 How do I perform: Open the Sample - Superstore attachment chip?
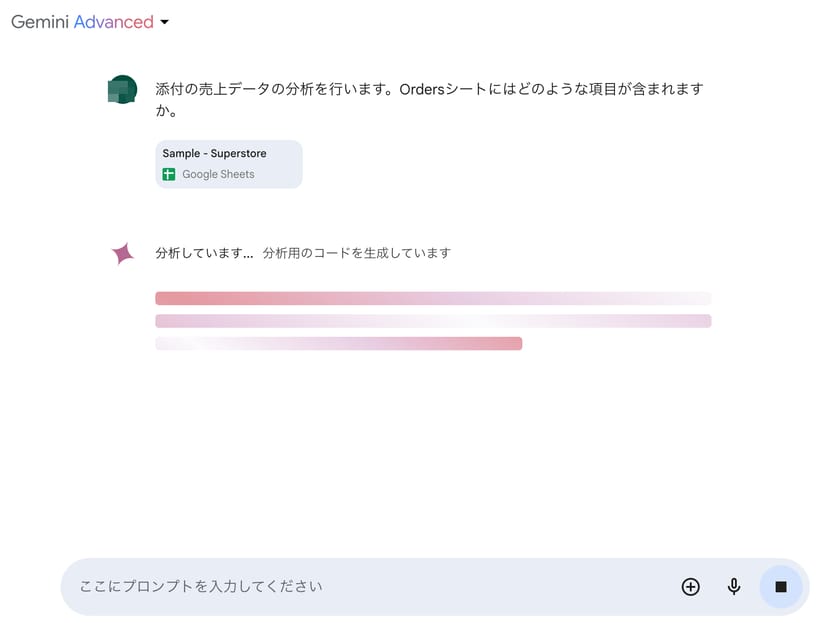pyautogui.click(x=228, y=164)
